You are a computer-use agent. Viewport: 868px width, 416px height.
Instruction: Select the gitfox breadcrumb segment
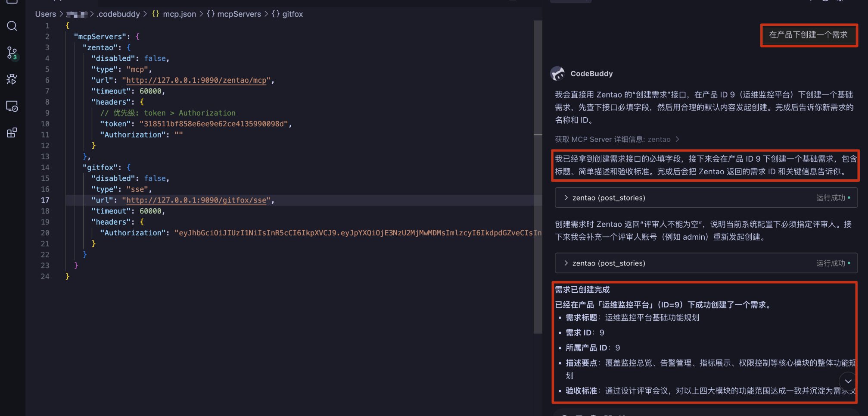coord(287,14)
